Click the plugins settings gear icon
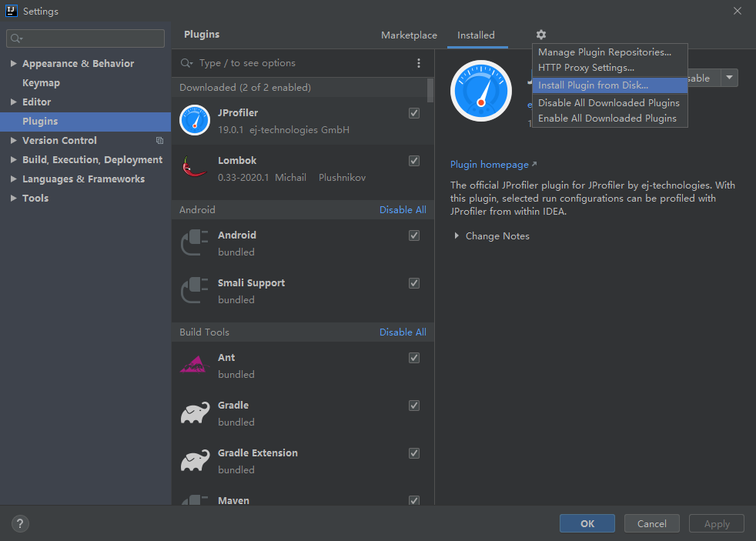Image resolution: width=756 pixels, height=541 pixels. (541, 35)
